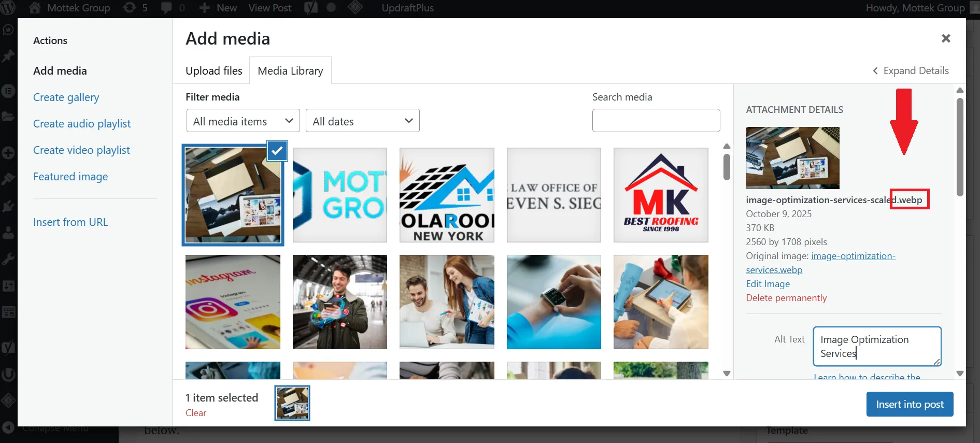Select the Mottek Group logo thumbnail

pyautogui.click(x=339, y=195)
